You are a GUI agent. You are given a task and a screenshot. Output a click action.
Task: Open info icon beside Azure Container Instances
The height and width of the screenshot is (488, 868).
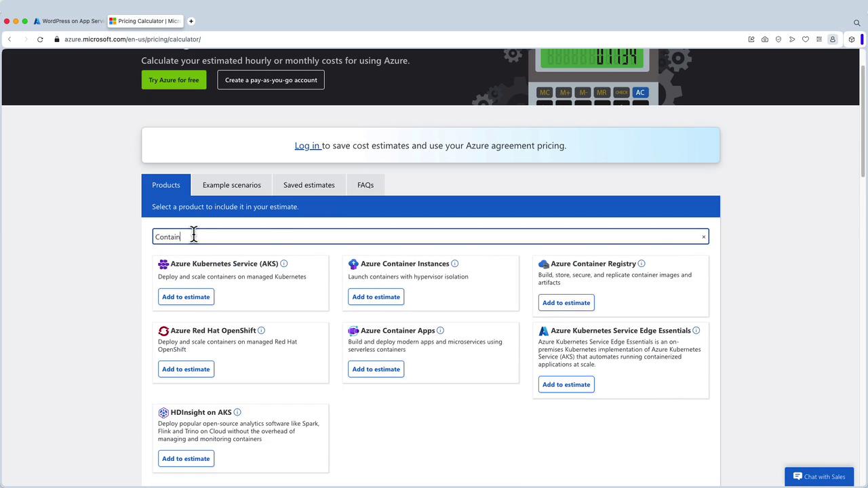[x=455, y=264]
